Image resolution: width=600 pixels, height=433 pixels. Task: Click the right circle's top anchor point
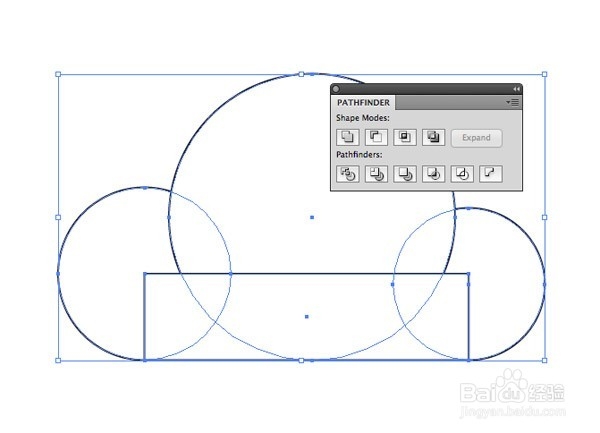click(469, 208)
